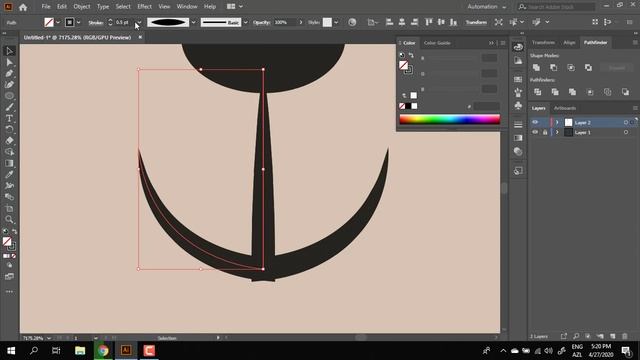Select the Shape Builder tool
This screenshot has height=360, width=640.
pos(9,152)
